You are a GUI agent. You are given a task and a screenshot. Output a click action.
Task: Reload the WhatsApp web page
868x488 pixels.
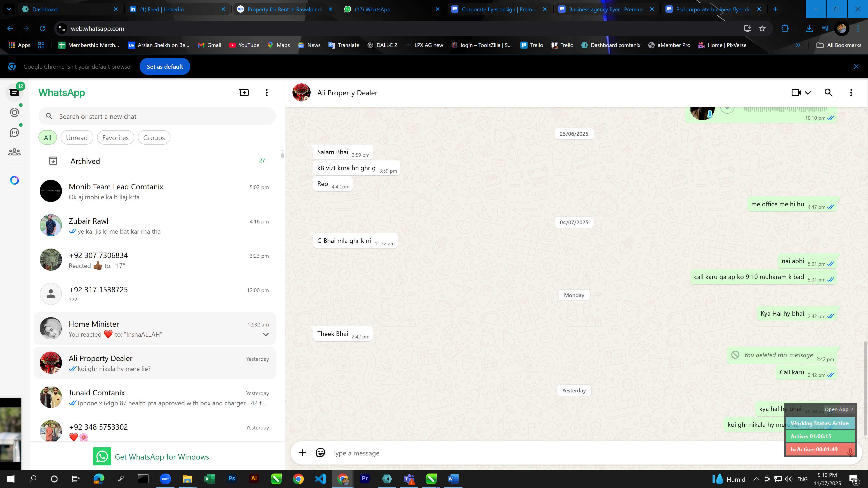[x=42, y=29]
